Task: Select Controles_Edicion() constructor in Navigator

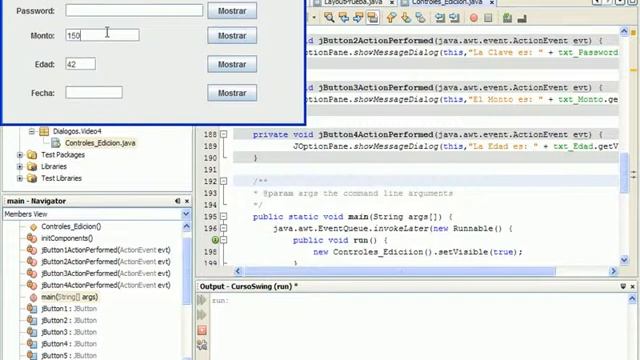Action: [71, 226]
